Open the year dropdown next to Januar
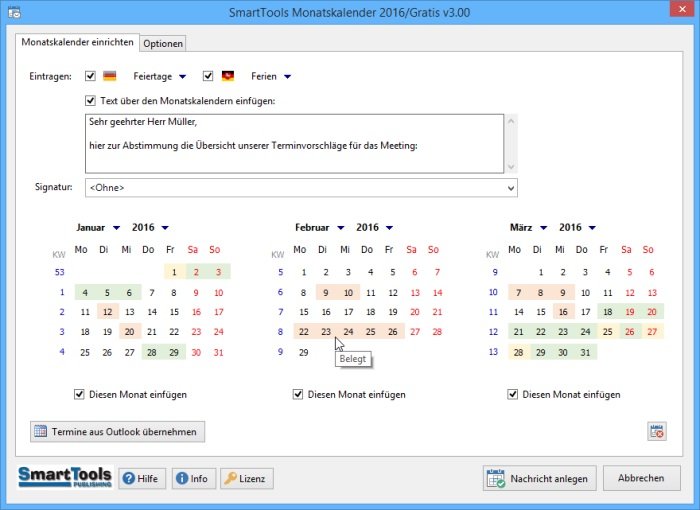The width and height of the screenshot is (700, 510). [165, 228]
